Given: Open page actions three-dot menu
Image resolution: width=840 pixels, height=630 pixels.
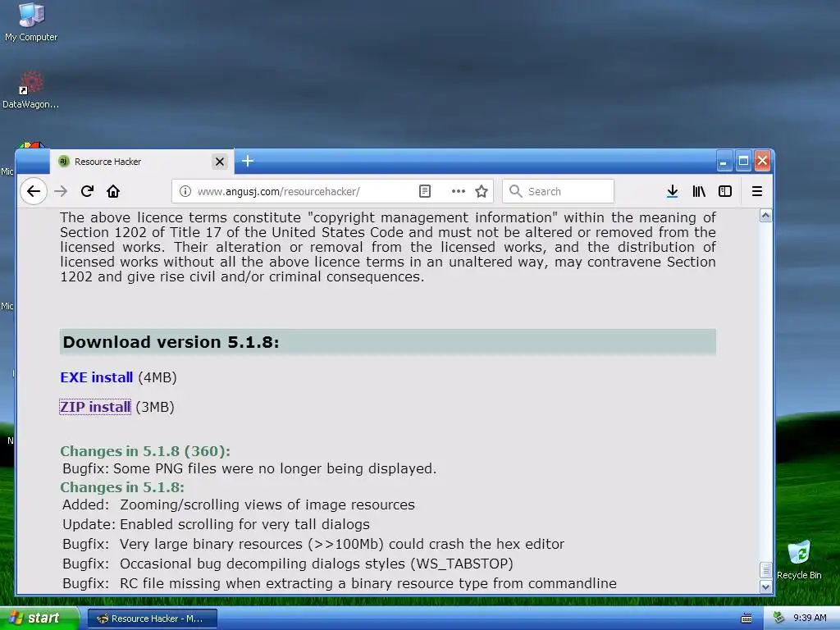Looking at the screenshot, I should (458, 191).
